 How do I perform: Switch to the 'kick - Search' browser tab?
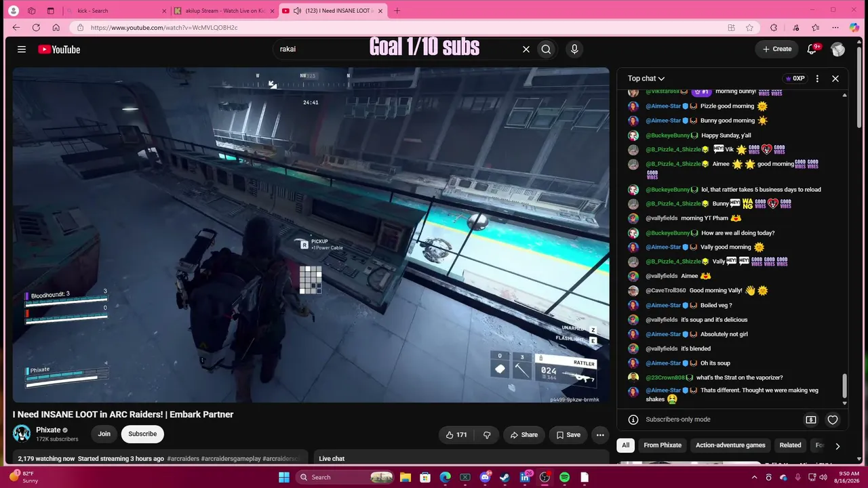click(x=117, y=11)
